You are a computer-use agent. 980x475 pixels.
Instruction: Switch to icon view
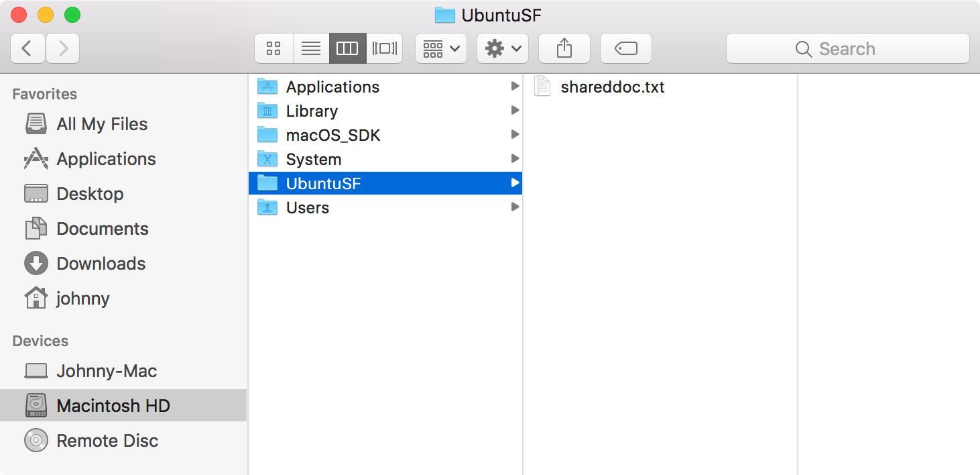coord(273,48)
